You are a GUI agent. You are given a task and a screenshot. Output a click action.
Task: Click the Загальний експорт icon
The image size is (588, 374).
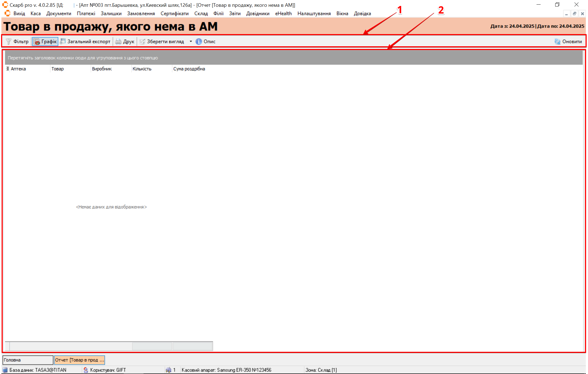coord(63,41)
